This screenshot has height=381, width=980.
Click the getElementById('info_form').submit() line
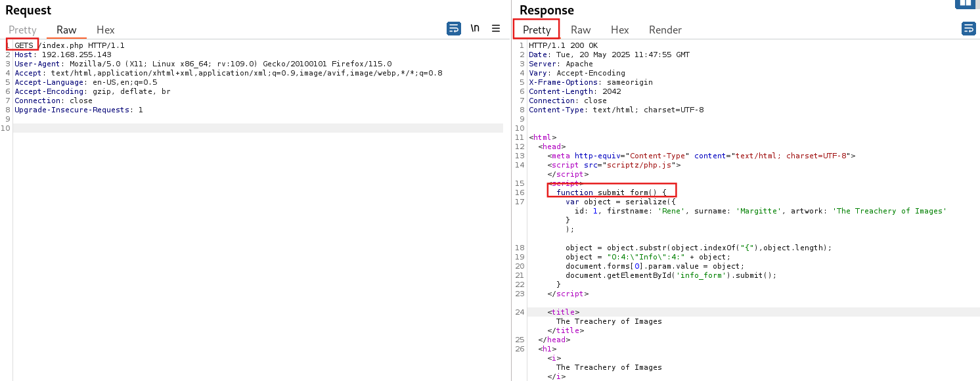coord(671,275)
